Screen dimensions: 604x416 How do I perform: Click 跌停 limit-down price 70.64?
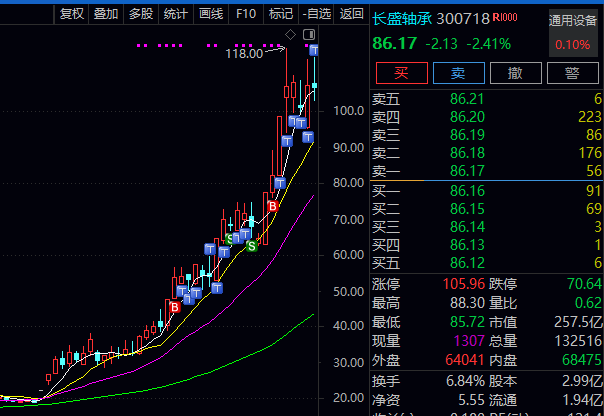pyautogui.click(x=584, y=284)
